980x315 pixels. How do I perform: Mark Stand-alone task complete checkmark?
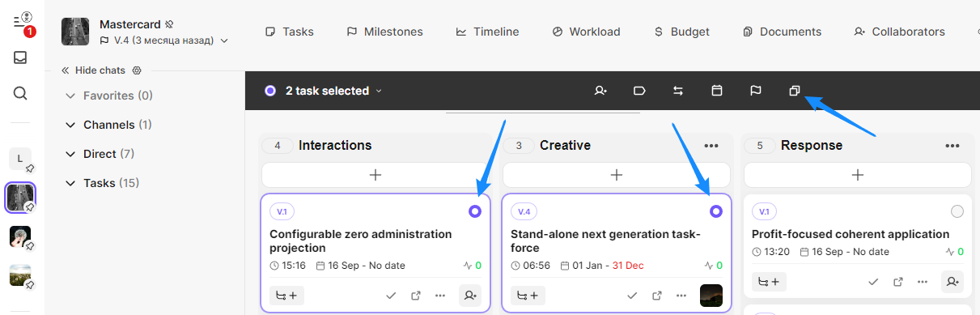click(632, 296)
